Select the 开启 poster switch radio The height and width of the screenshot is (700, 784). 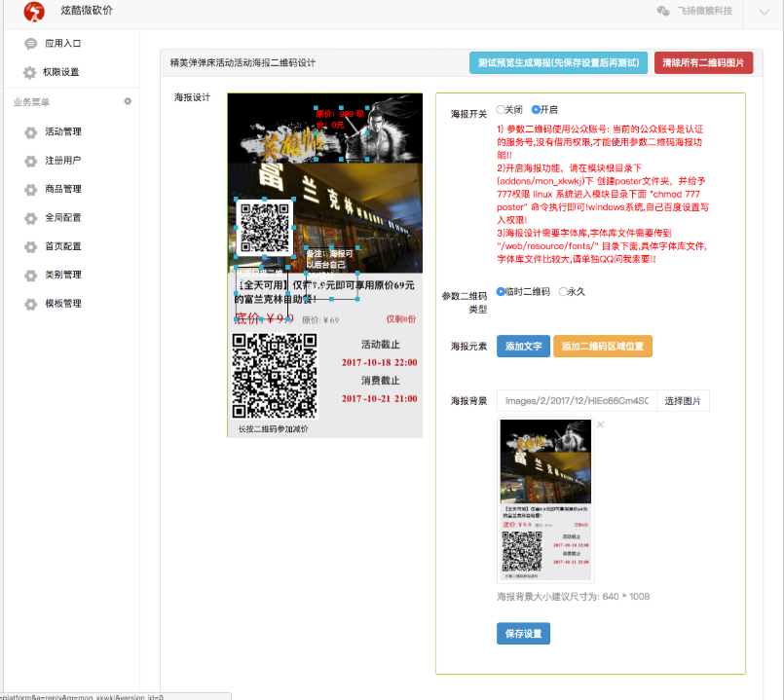(x=536, y=109)
